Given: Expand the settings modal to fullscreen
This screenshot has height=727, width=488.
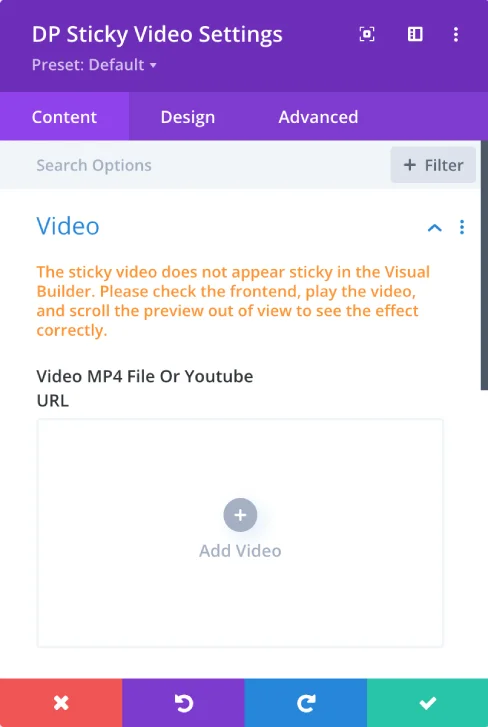Looking at the screenshot, I should click(367, 34).
